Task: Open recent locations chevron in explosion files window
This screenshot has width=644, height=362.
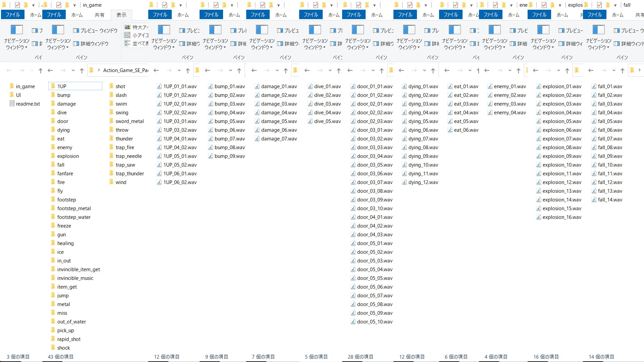Action: (x=558, y=70)
